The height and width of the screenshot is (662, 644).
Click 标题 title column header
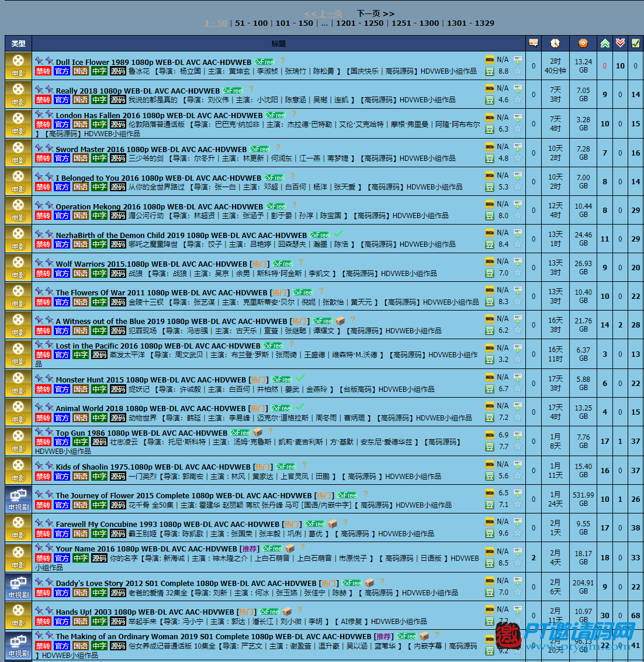tap(279, 43)
